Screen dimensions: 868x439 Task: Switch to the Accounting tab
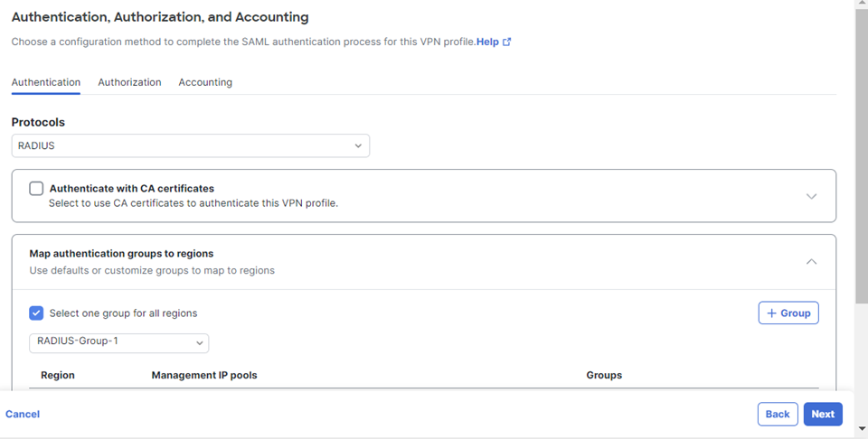[205, 82]
